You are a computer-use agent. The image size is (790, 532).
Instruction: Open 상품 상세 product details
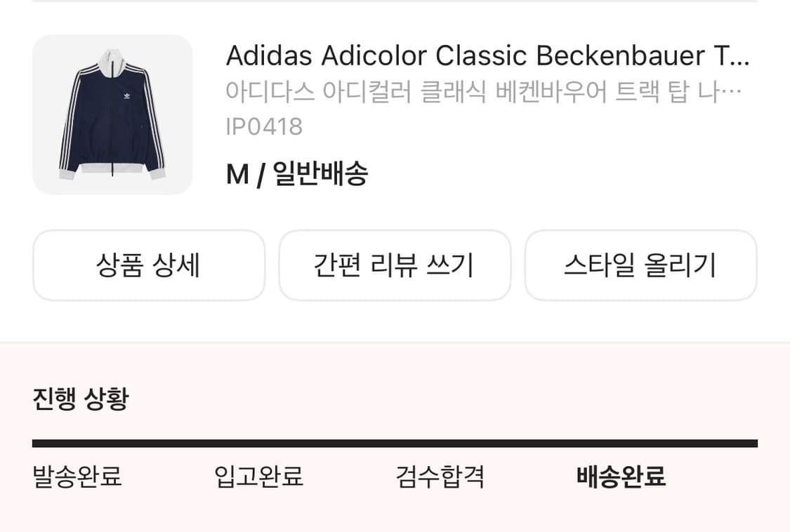pos(149,265)
